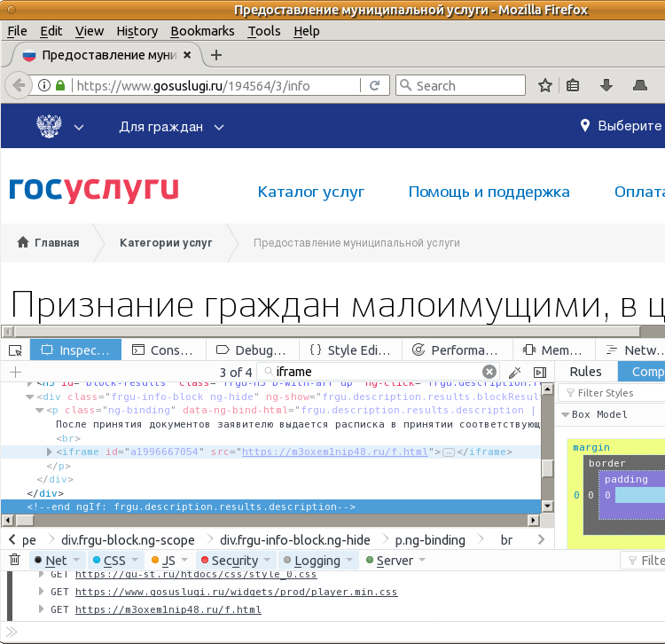
Task: Collapse the p ng-binding node
Action: 39,411
